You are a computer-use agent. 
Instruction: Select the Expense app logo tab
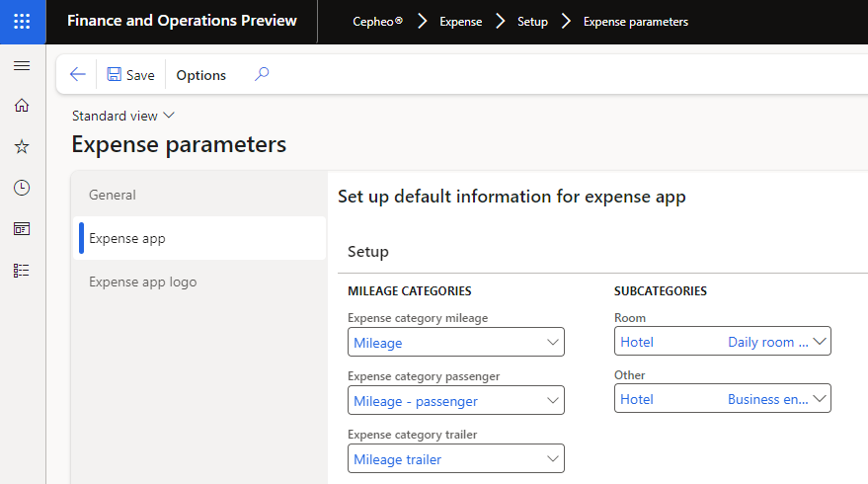click(142, 282)
